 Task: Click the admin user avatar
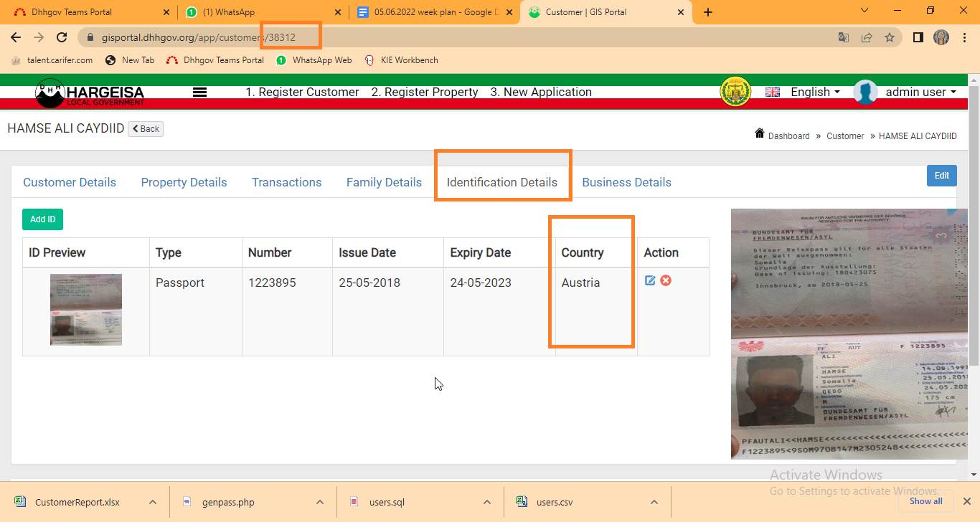click(x=866, y=92)
